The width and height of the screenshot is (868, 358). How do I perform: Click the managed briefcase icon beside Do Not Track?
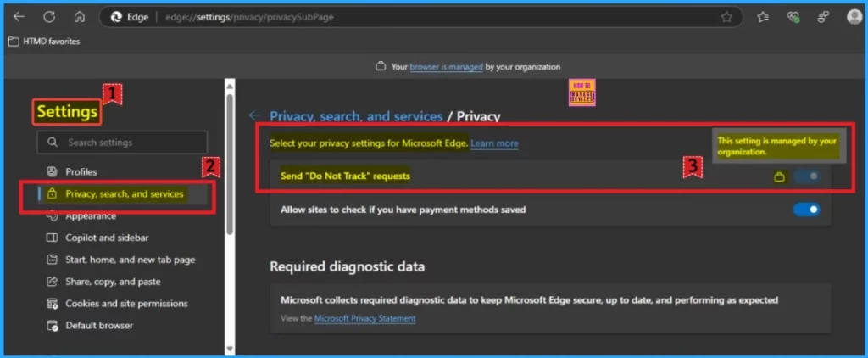coord(780,177)
